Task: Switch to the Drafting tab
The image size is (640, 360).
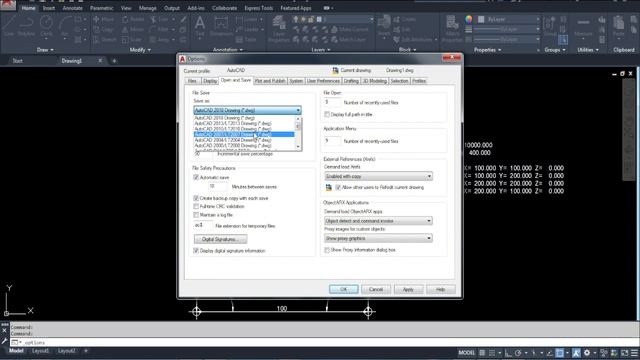Action: (351, 81)
